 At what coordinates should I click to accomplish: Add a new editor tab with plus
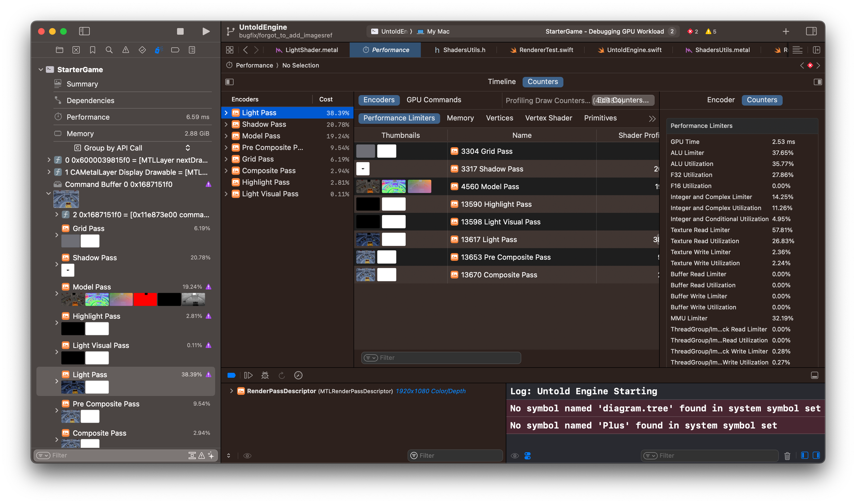point(786,32)
